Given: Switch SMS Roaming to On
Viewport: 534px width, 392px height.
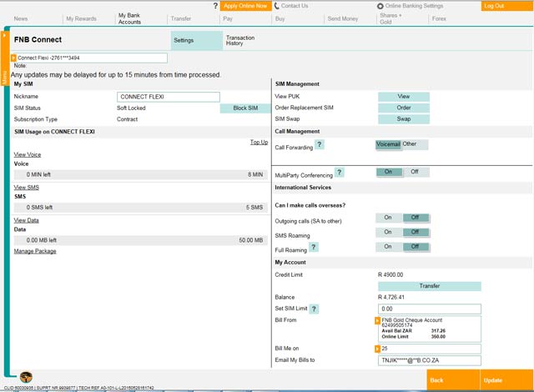Looking at the screenshot, I should (x=388, y=233).
